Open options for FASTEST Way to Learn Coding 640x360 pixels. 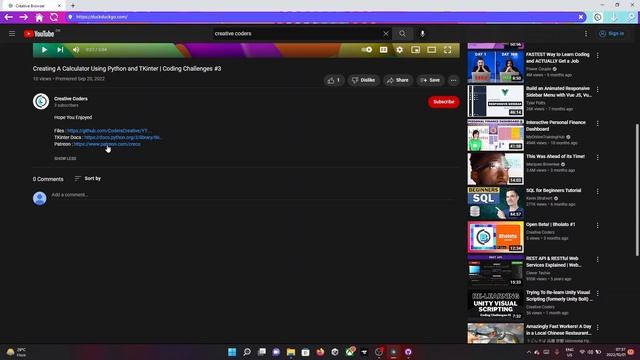tap(598, 55)
